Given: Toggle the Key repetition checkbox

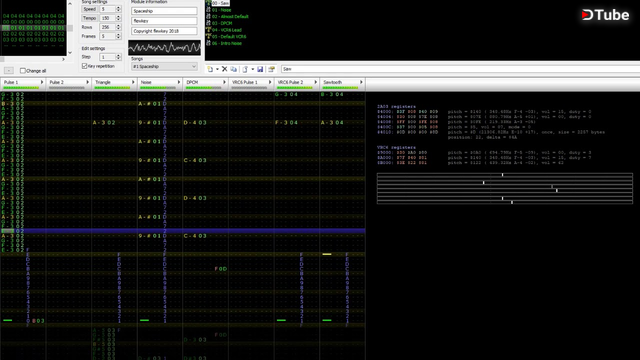Looking at the screenshot, I should tap(84, 66).
